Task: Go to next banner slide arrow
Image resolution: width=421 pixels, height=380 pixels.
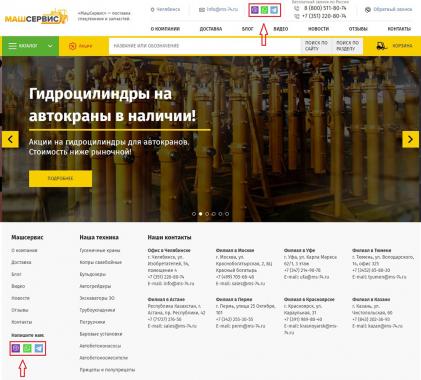Action: [410, 139]
